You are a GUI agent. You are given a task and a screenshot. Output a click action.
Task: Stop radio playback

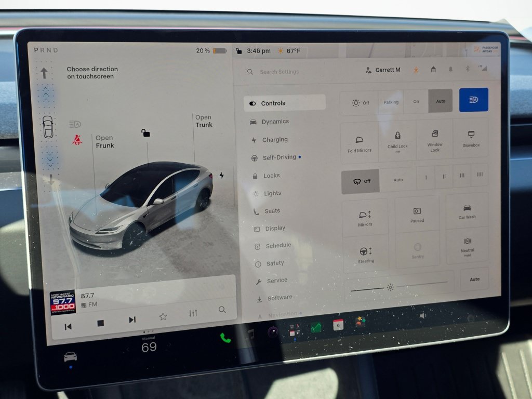pyautogui.click(x=100, y=323)
